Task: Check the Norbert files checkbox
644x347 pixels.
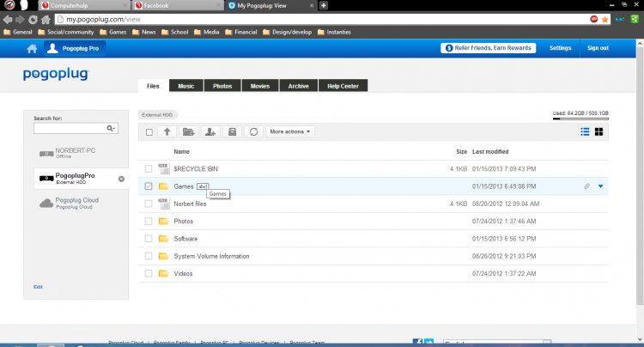Action: (x=149, y=204)
